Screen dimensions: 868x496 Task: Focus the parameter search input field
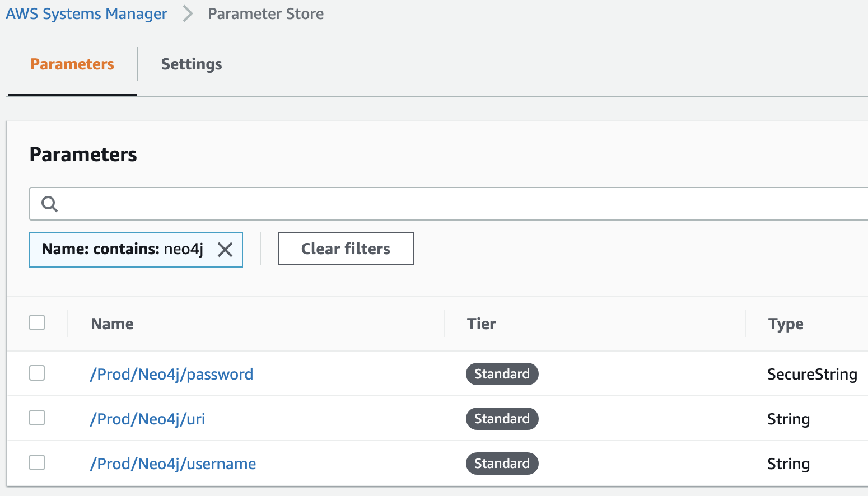(449, 204)
